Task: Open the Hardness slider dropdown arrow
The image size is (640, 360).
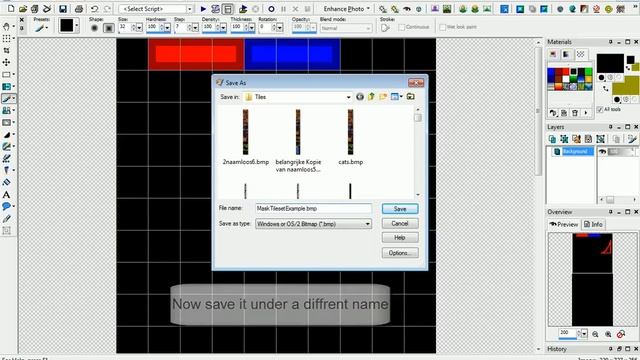Action: (x=167, y=27)
